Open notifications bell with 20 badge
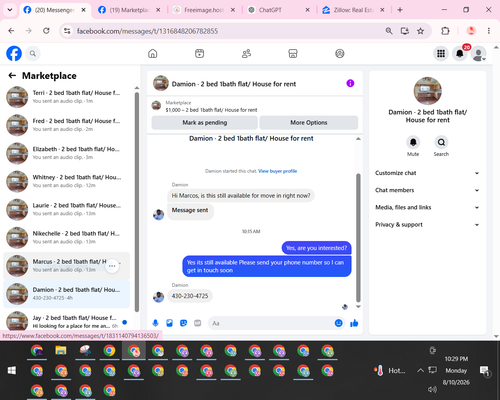The height and width of the screenshot is (400, 500). [460, 53]
